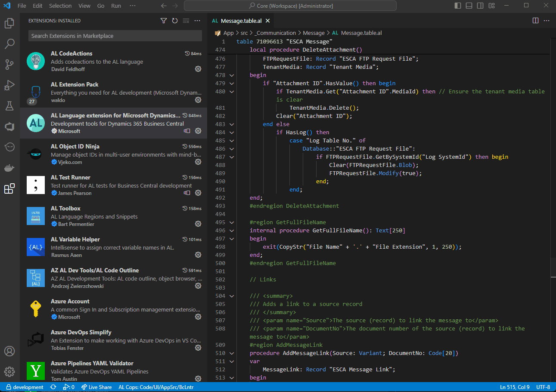Open the Search view in activity bar
The height and width of the screenshot is (392, 556).
coord(9,43)
